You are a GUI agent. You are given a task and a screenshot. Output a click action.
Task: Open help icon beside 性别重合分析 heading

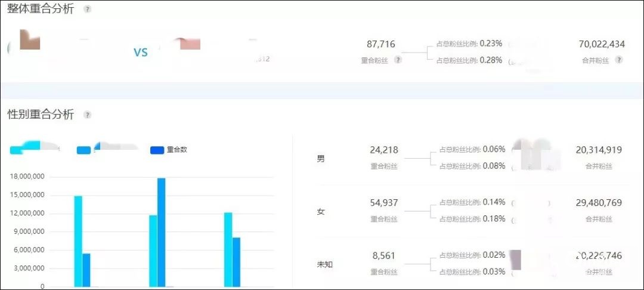click(87, 115)
